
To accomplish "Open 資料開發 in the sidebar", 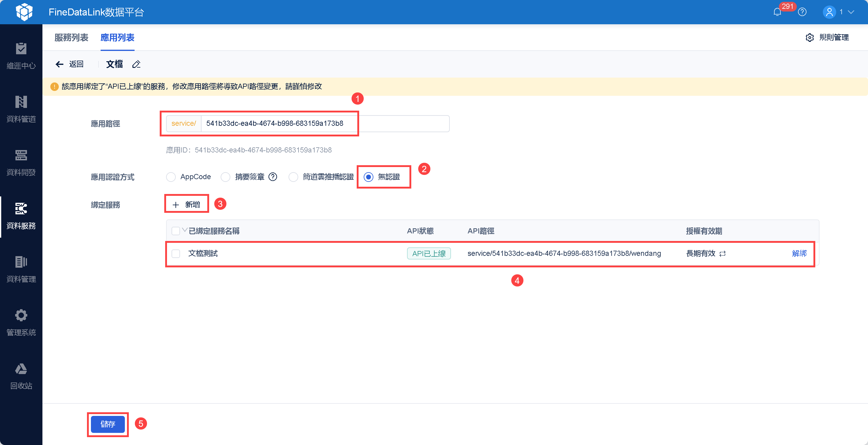I will (21, 163).
